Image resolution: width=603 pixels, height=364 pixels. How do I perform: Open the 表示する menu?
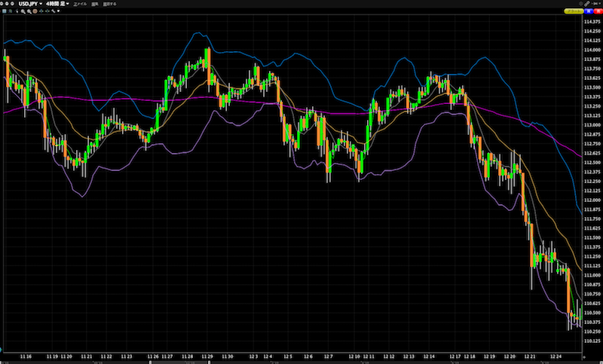[x=110, y=4]
